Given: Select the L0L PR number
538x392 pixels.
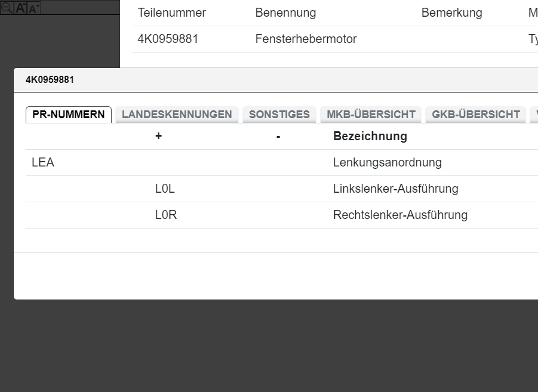Looking at the screenshot, I should 165,189.
